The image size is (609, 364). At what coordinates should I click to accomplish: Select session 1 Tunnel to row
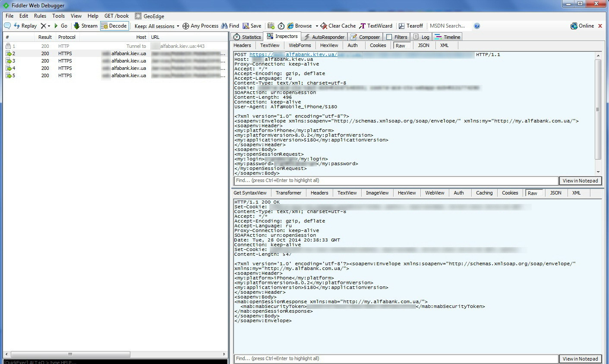click(x=115, y=46)
